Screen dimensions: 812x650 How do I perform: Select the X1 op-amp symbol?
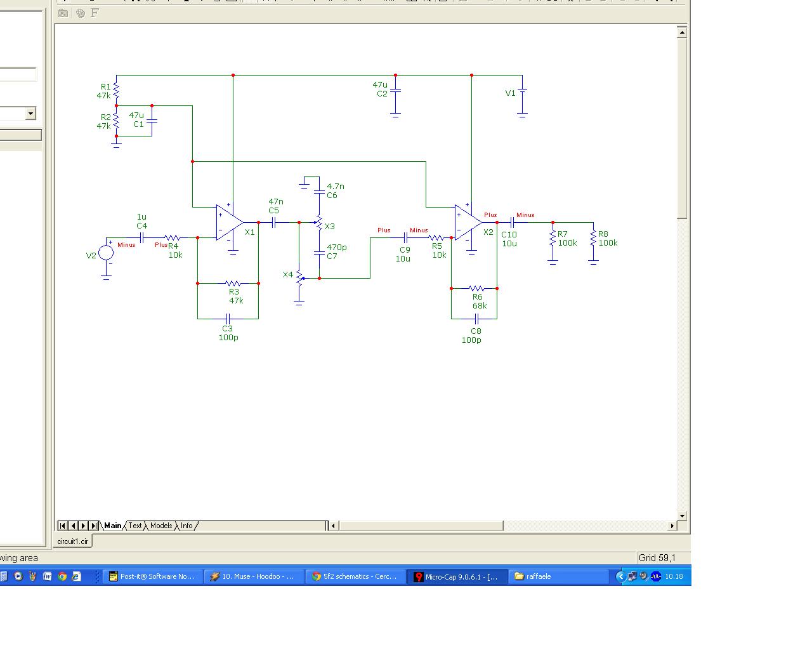click(229, 223)
